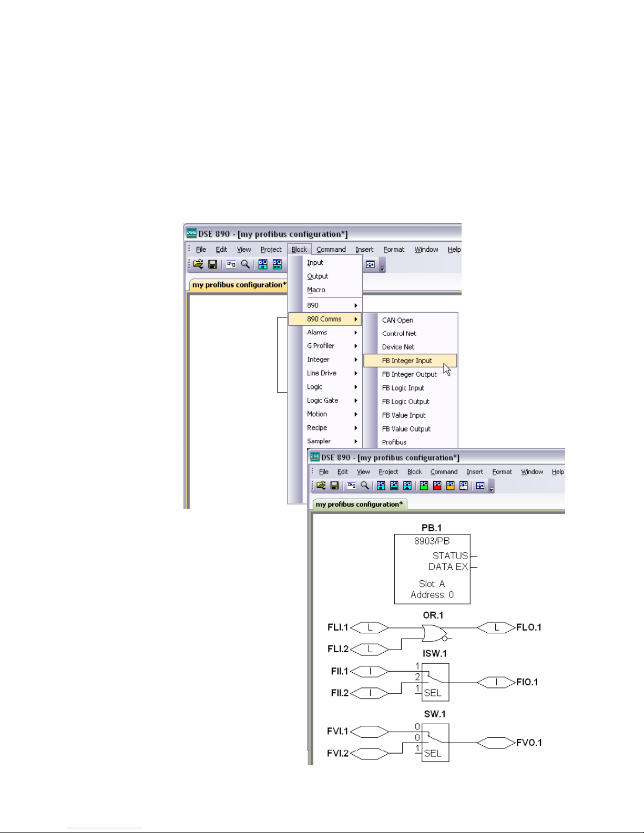Expand the Line Drive submenu
Screen dimensions: 644x833
coord(325,373)
